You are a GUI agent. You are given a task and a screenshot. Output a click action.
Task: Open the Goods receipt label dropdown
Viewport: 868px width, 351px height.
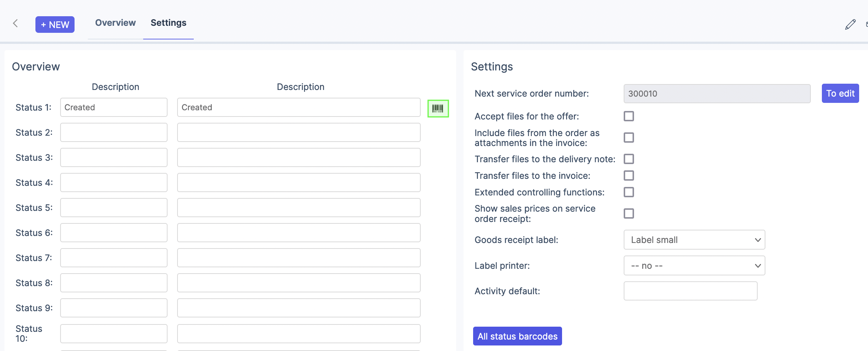click(x=694, y=240)
